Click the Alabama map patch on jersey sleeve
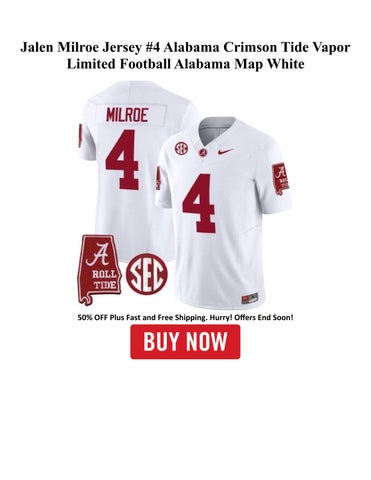This screenshot has height=480, width=371. pyautogui.click(x=281, y=178)
